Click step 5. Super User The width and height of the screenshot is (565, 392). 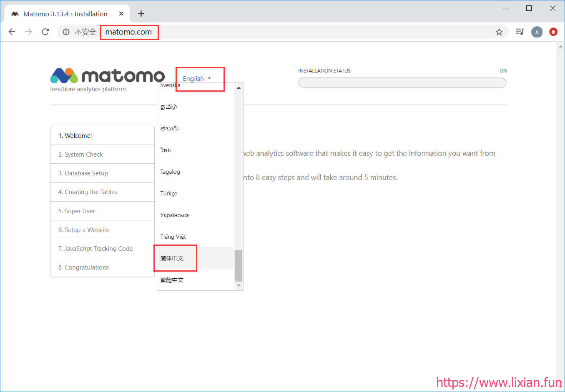pos(102,211)
